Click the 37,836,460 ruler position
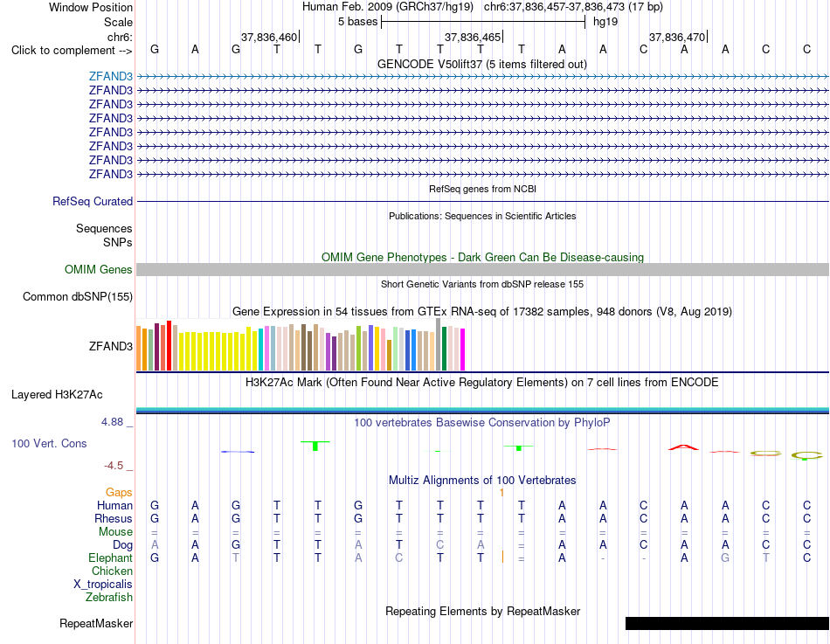The width and height of the screenshot is (830, 644). click(269, 37)
